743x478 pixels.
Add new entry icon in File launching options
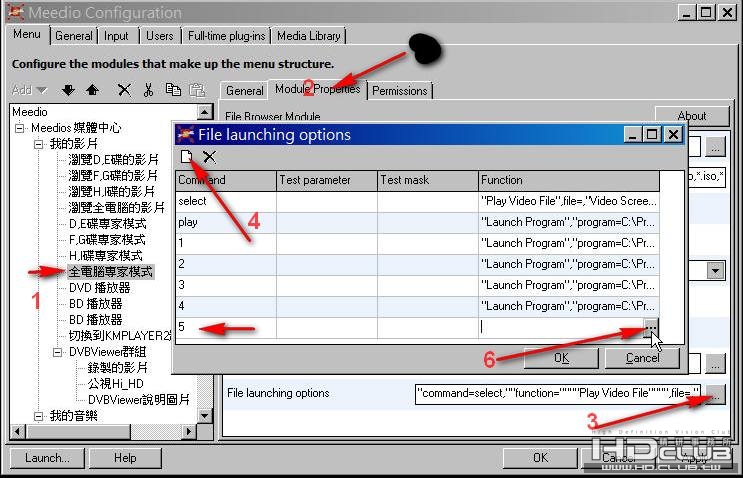pyautogui.click(x=186, y=156)
